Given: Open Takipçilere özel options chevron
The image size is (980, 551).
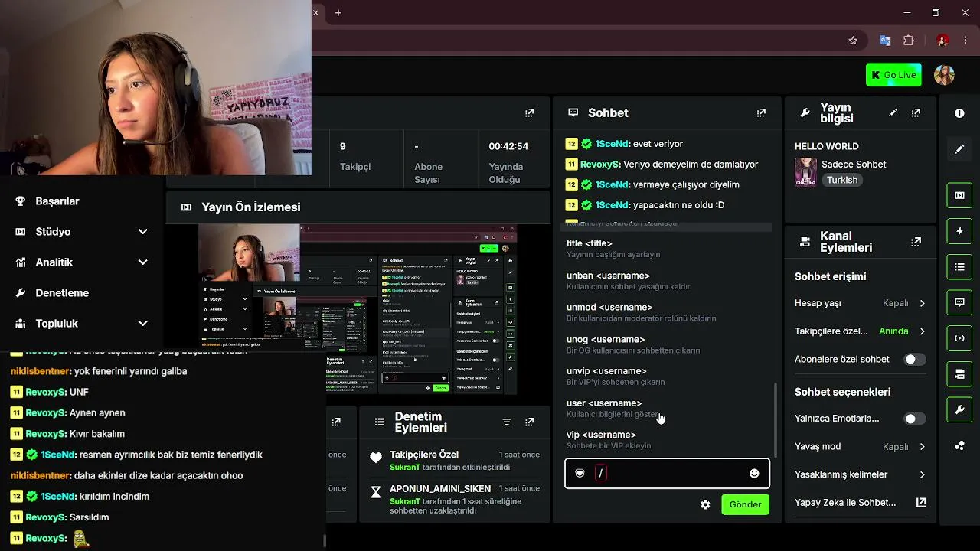Looking at the screenshot, I should point(922,331).
